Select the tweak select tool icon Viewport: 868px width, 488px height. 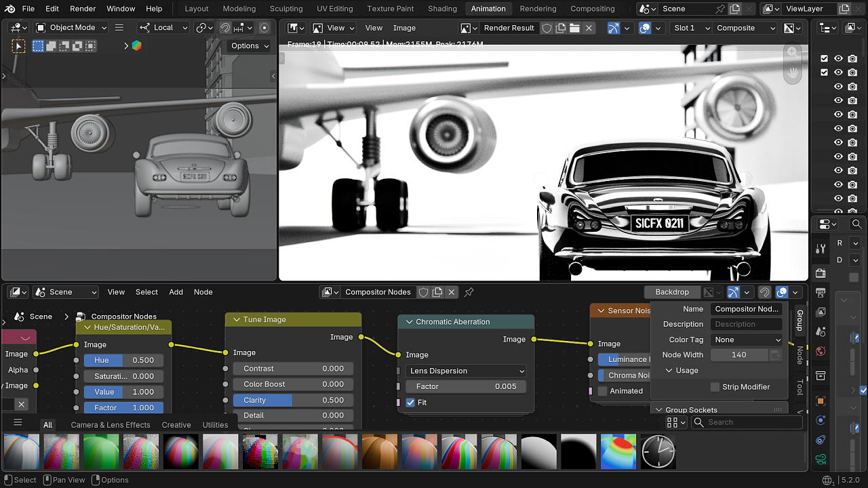pyautogui.click(x=18, y=46)
